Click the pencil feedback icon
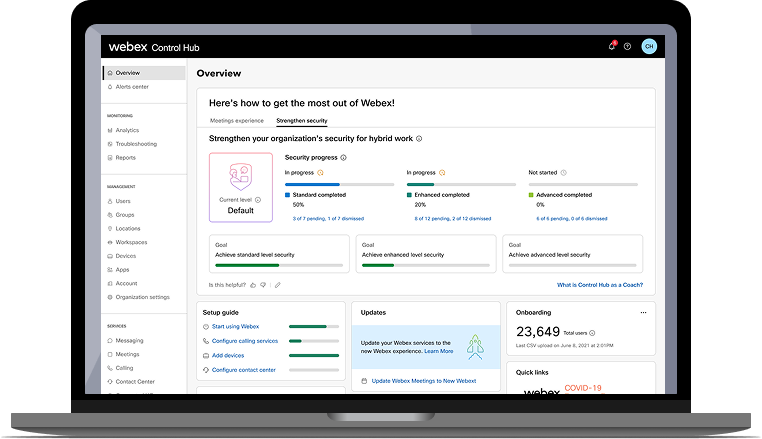This screenshot has width=762, height=439. pyautogui.click(x=277, y=285)
